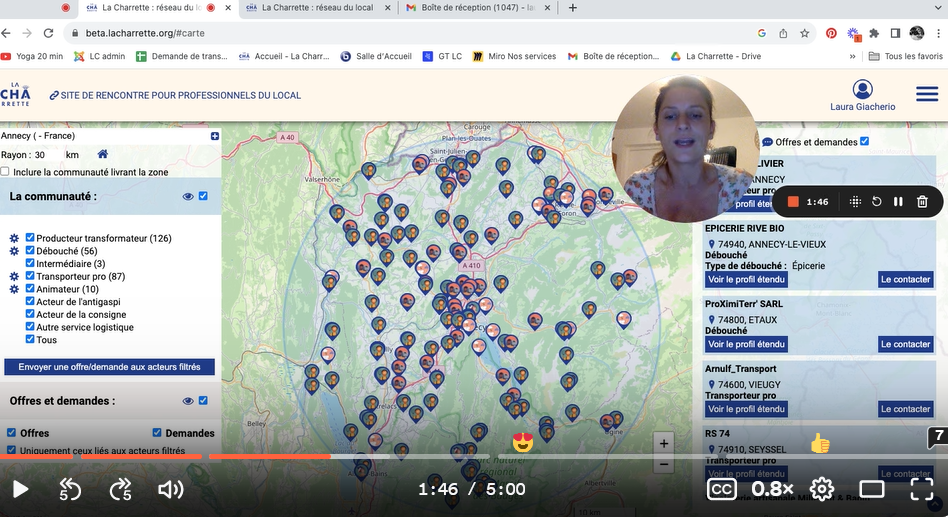Reload the page

[x=48, y=33]
